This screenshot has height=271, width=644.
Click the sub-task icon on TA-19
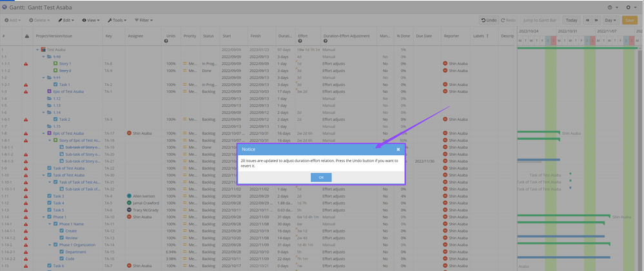[62, 147]
